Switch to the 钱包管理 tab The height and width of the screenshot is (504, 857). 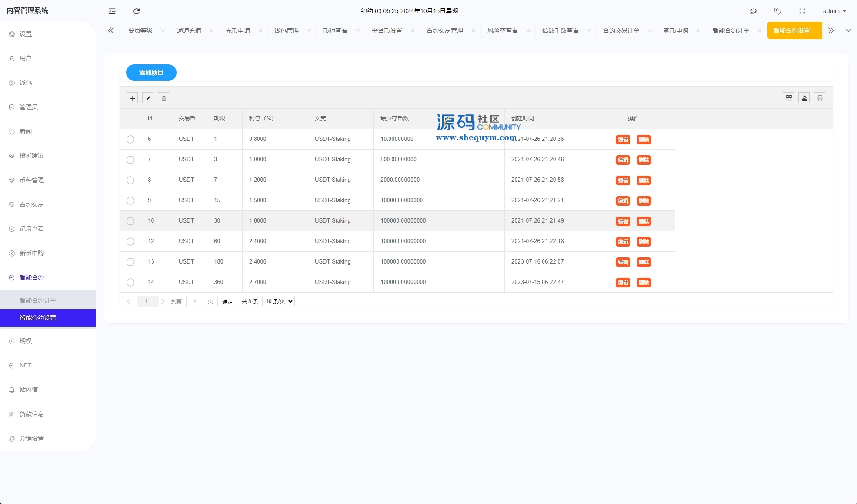click(287, 30)
